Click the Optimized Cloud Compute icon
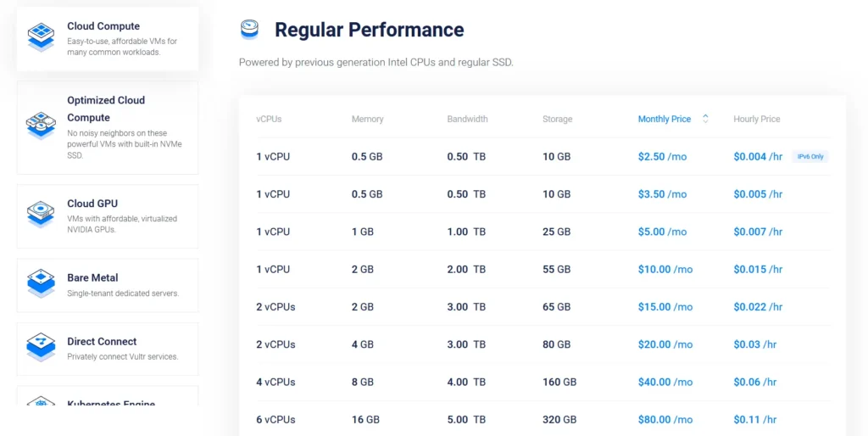Viewport: 868px width, 436px height. click(x=41, y=126)
